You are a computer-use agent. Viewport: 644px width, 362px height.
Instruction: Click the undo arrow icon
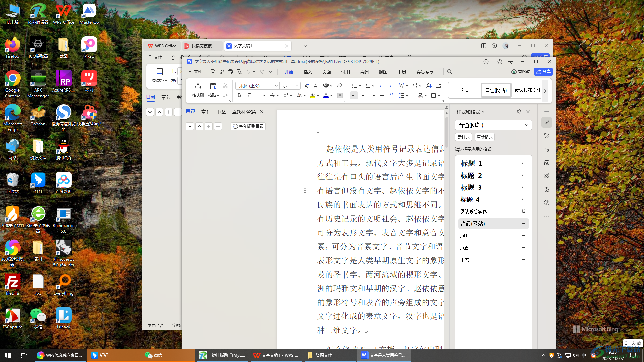tap(248, 72)
